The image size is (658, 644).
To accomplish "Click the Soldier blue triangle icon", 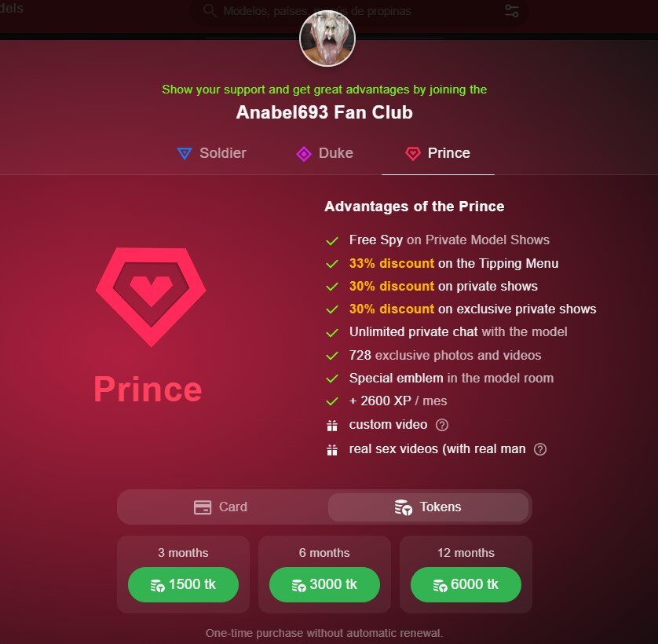I will click(x=185, y=153).
